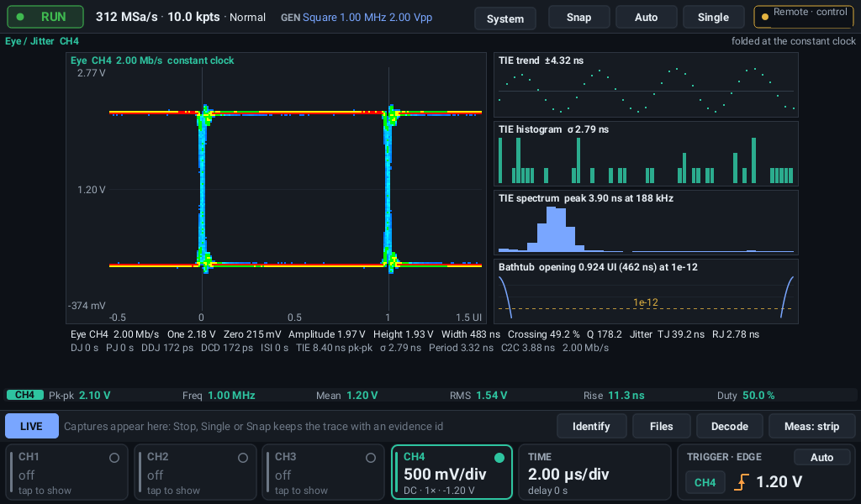Screen dimensions: 861x504
Task: Click the Width 483 ns readout
Action: [471, 334]
